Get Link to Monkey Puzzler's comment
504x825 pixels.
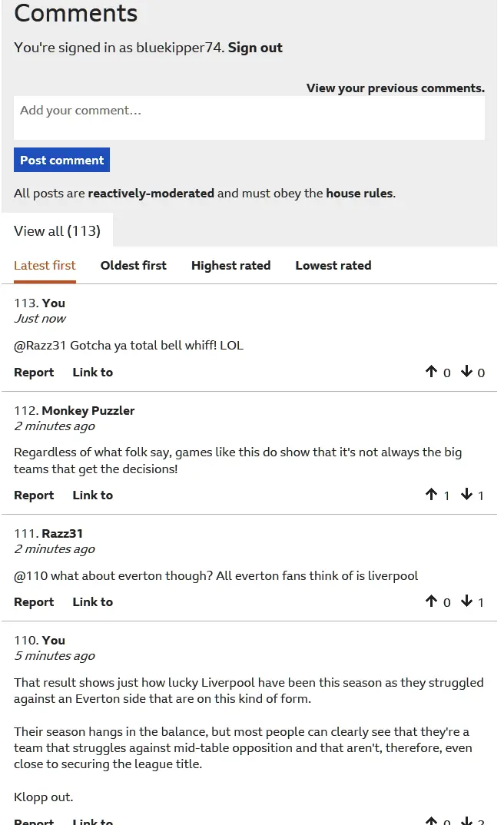(92, 495)
